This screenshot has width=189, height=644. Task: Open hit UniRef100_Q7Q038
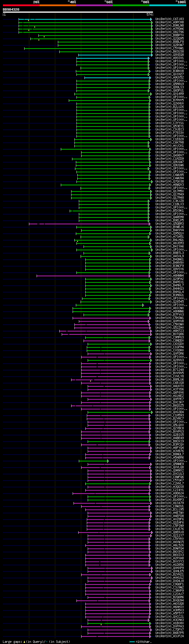point(170,181)
